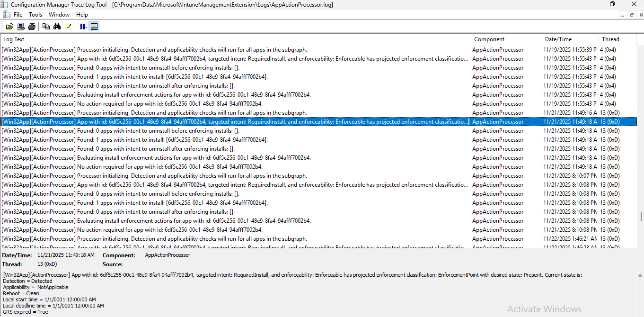Sort by the Component column header
The image size is (644, 317).
click(x=506, y=39)
